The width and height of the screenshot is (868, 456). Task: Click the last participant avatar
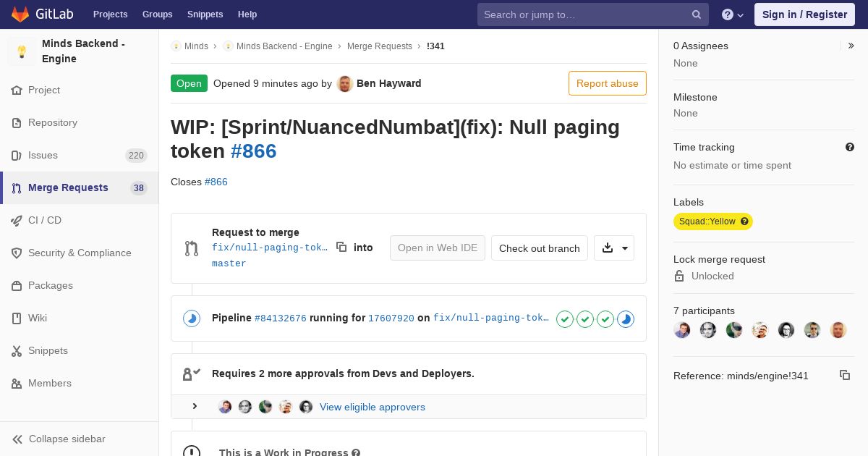tap(838, 330)
